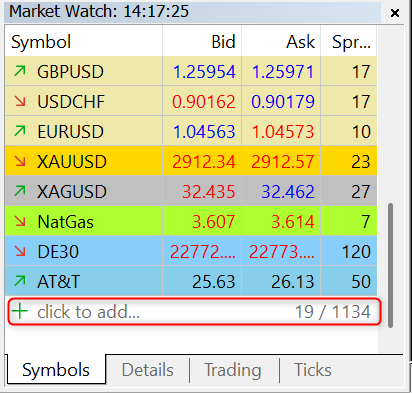Screen dimensions: 412x393
Task: Select the Ticks tab
Action: [x=313, y=370]
